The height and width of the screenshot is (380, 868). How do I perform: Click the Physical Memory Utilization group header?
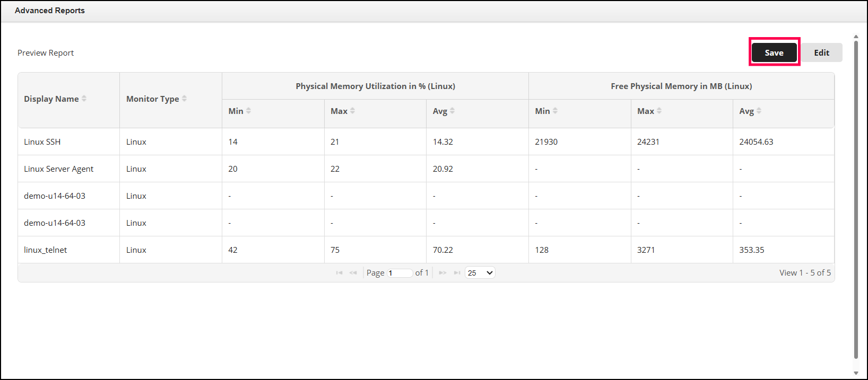375,86
